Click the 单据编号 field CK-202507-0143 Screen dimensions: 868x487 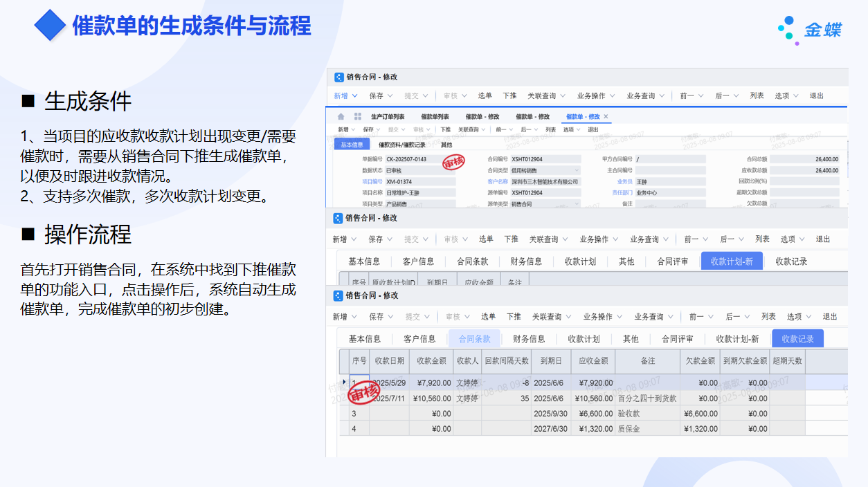coord(420,159)
